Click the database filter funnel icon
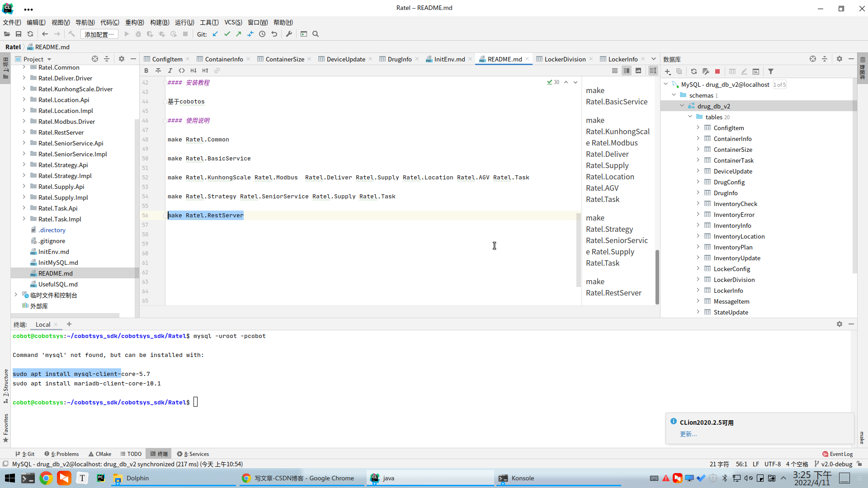Screen dimensions: 868x488 pos(771,71)
